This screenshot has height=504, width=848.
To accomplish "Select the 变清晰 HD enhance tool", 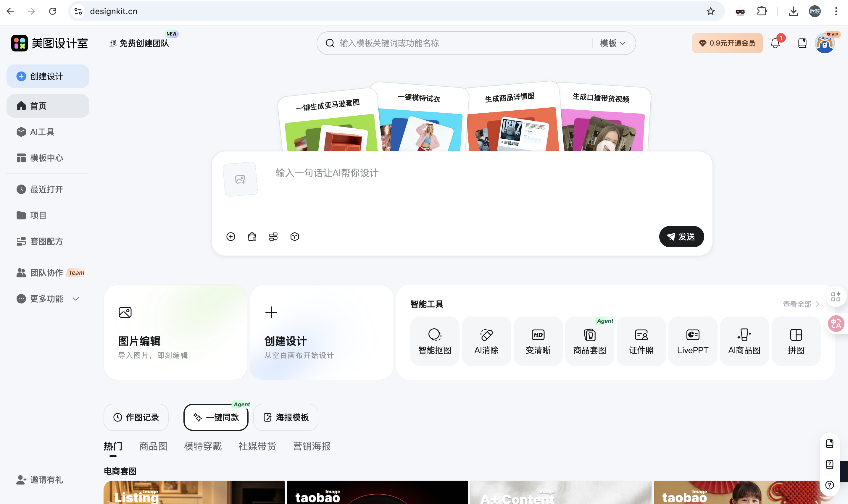I will [538, 341].
